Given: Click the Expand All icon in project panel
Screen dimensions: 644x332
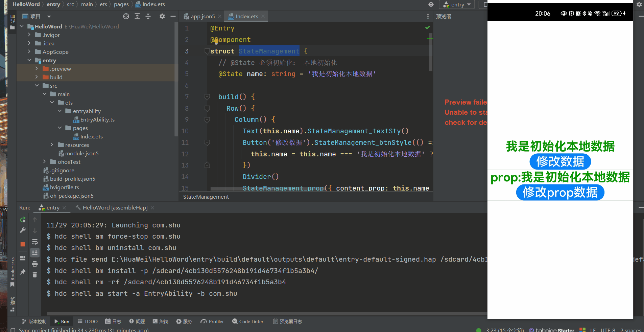Looking at the screenshot, I should [137, 16].
